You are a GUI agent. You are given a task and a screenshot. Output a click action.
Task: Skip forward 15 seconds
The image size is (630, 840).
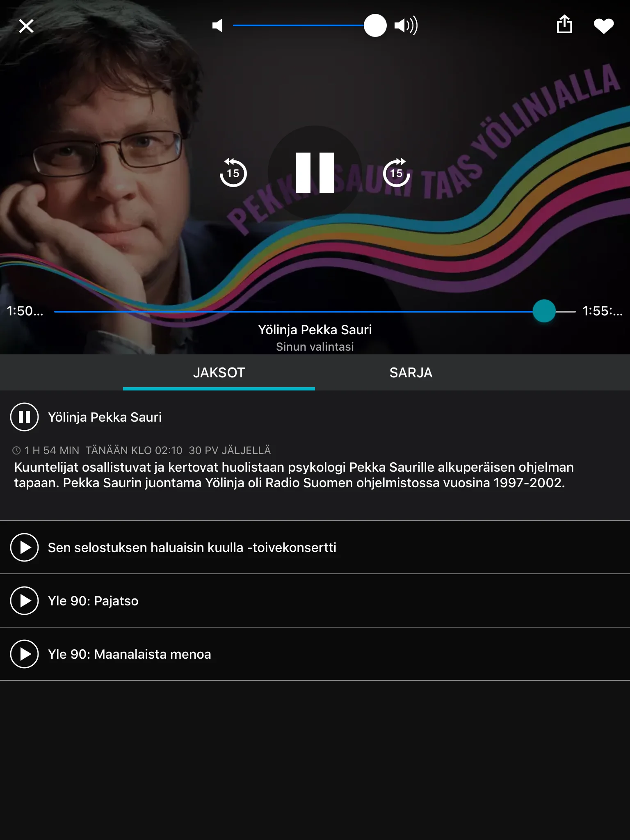click(x=396, y=173)
